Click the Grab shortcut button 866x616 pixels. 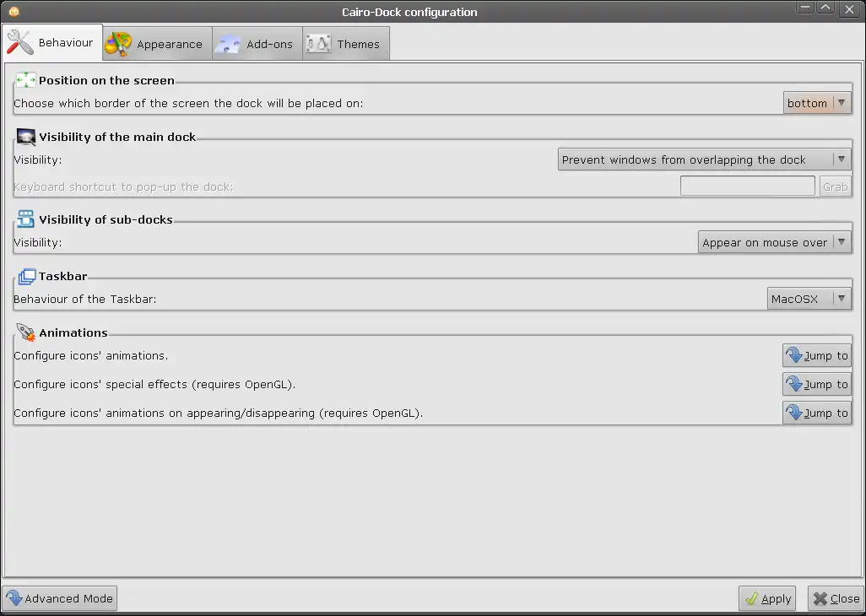click(835, 186)
